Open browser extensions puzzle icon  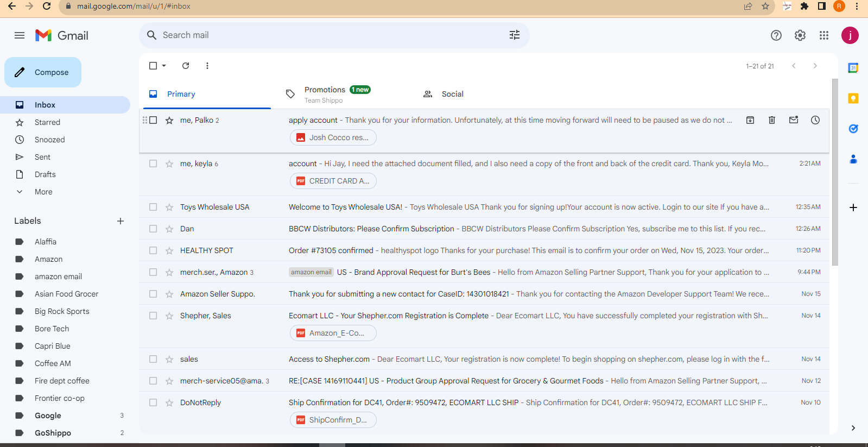pyautogui.click(x=804, y=6)
